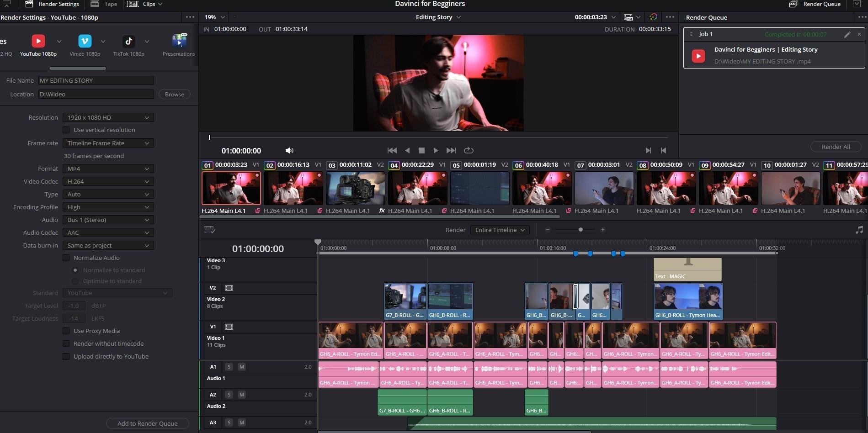Screen dimensions: 868x433
Task: Jump to last frame in viewer
Action: click(x=451, y=150)
